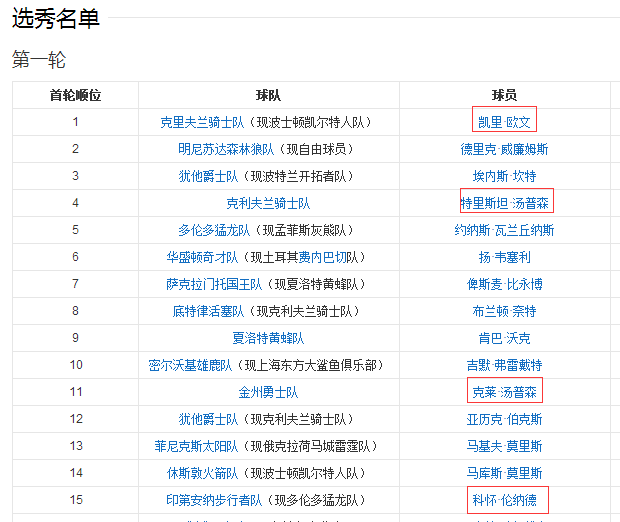
Task: Select text （现波特兰开拓者队）
Action: coord(299,176)
